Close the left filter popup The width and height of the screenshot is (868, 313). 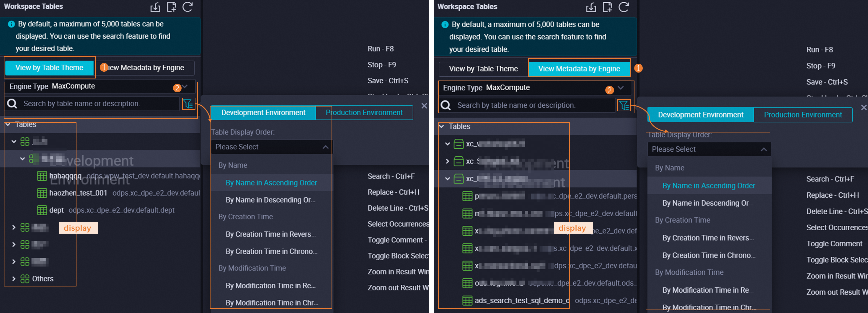tap(424, 106)
